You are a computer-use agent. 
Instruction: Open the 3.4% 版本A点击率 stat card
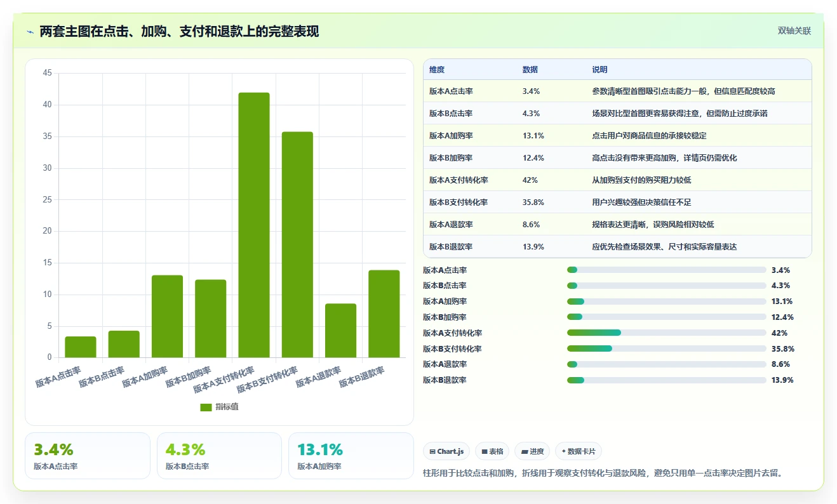[88, 456]
